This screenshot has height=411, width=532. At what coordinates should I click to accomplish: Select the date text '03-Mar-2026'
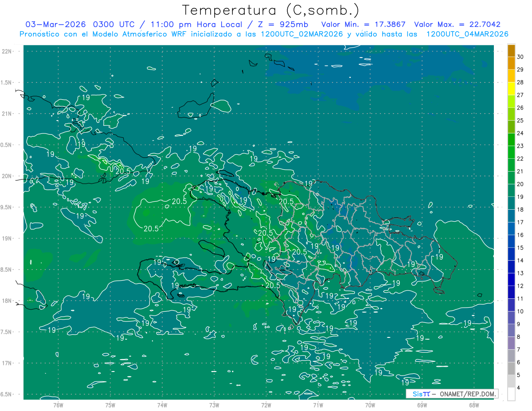(55, 24)
